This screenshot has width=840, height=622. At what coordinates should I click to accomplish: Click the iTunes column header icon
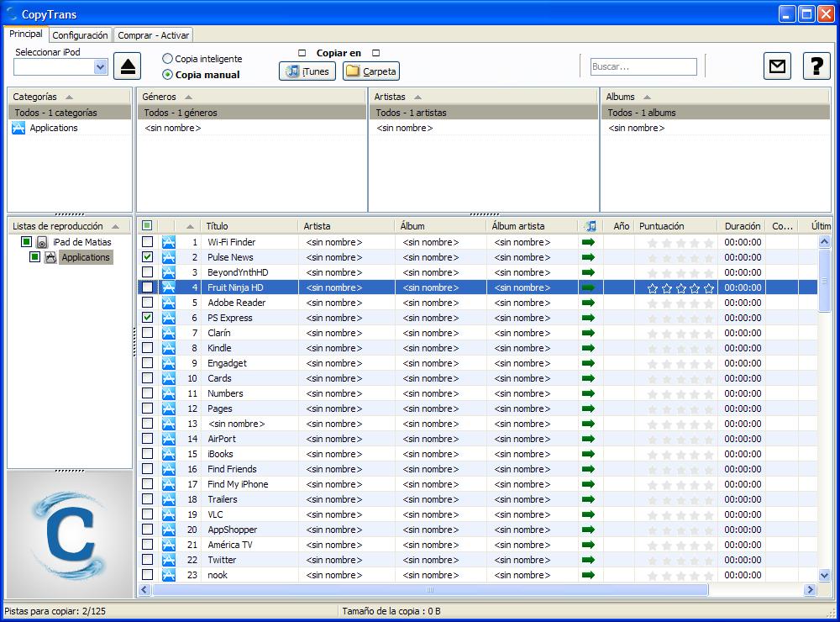[591, 226]
